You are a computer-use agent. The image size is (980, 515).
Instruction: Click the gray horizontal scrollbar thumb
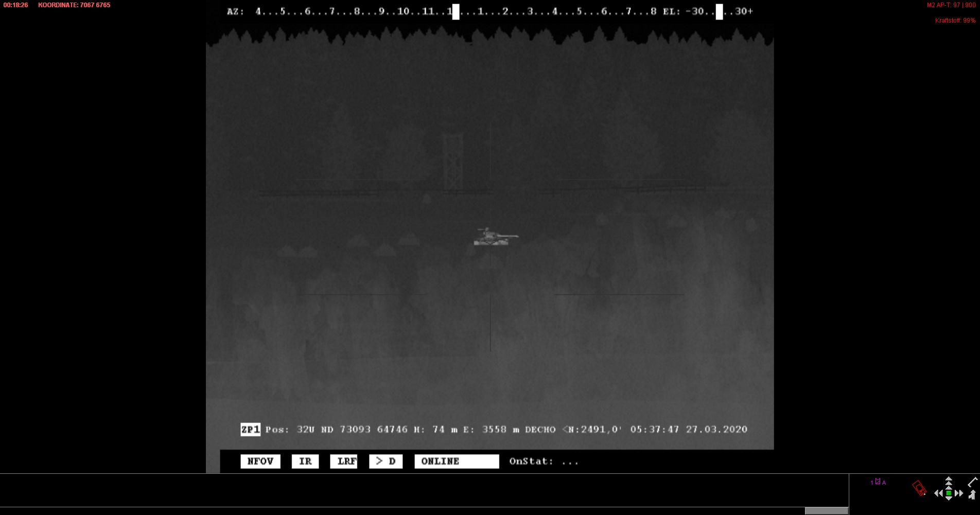pyautogui.click(x=826, y=511)
